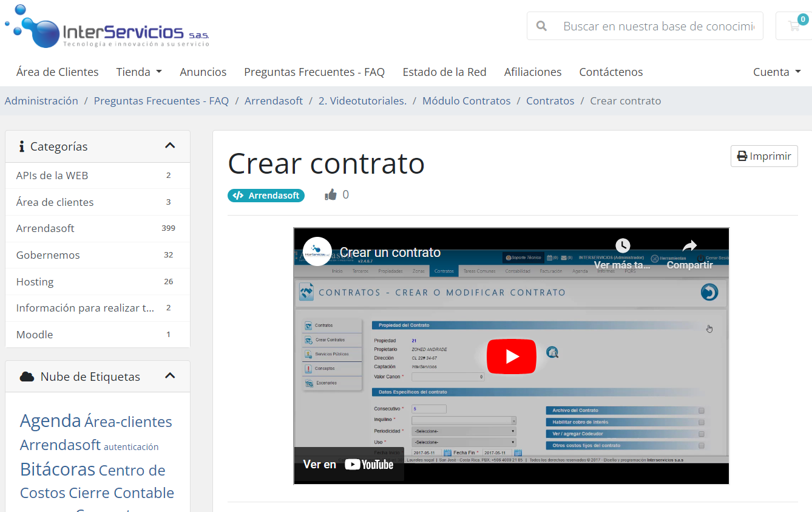Click the thumbs-up like icon
Screen dimensions: 812x512
point(331,195)
